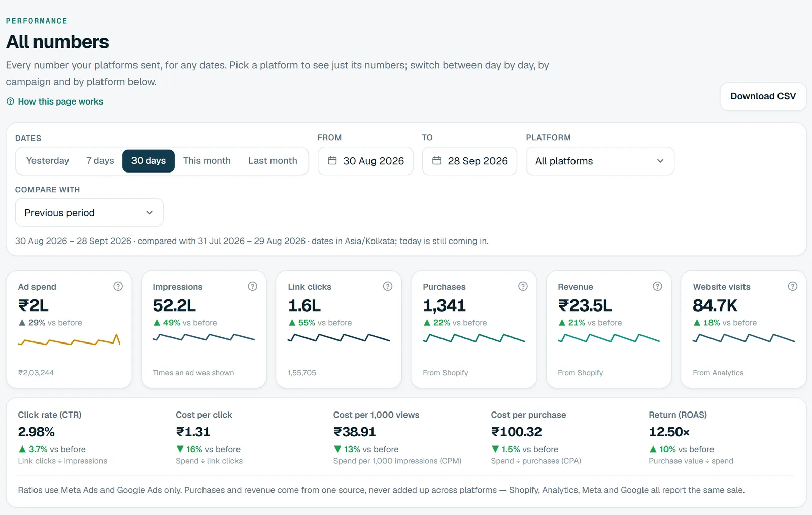This screenshot has height=515, width=812.
Task: Open help for Ad spend card
Action: pos(118,286)
